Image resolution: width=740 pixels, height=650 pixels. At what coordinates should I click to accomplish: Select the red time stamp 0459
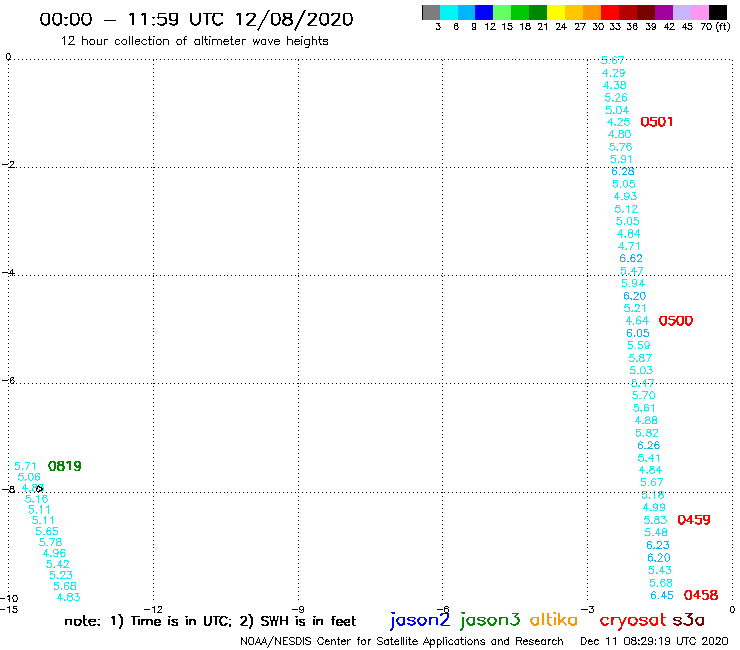[694, 520]
